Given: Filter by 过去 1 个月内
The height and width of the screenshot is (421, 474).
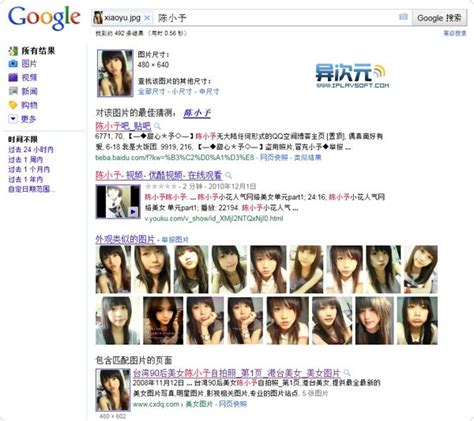Looking at the screenshot, I should pos(29,169).
